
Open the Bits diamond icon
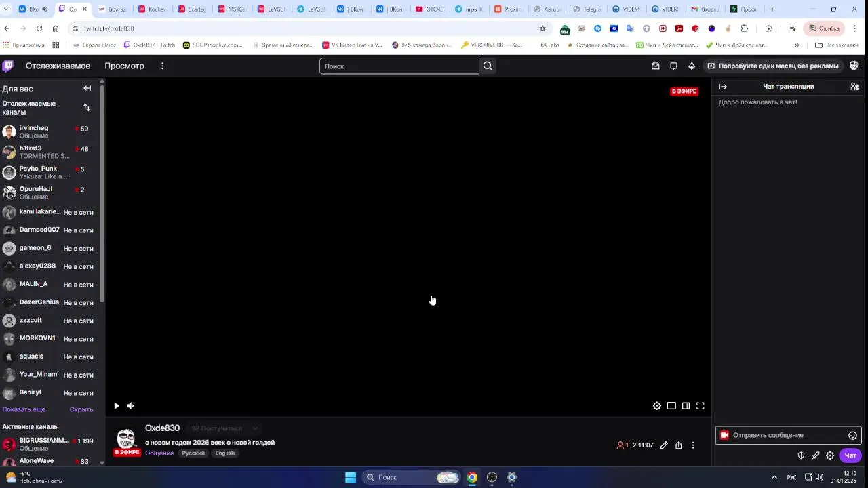coord(692,66)
